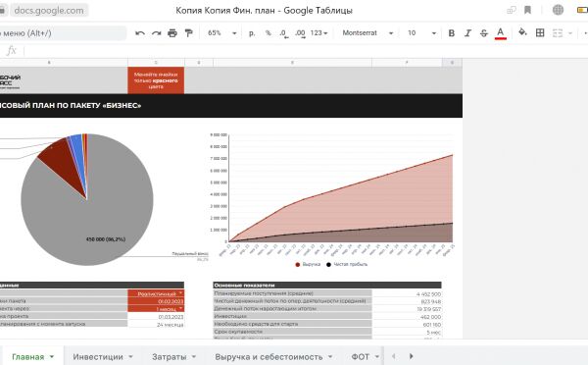Click the browser reader mode icon
588x365 pixels.
tap(512, 10)
